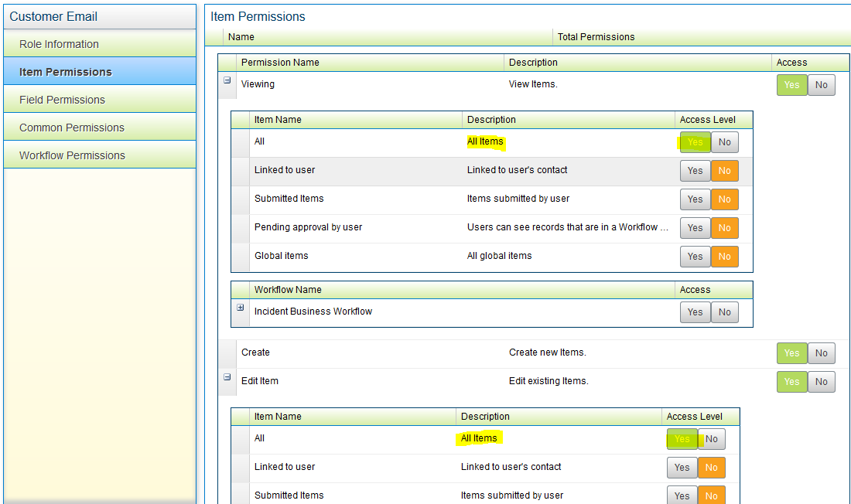Screen dimensions: 851x504
Task: Enable Yes for Pending approval by user
Action: (695, 228)
